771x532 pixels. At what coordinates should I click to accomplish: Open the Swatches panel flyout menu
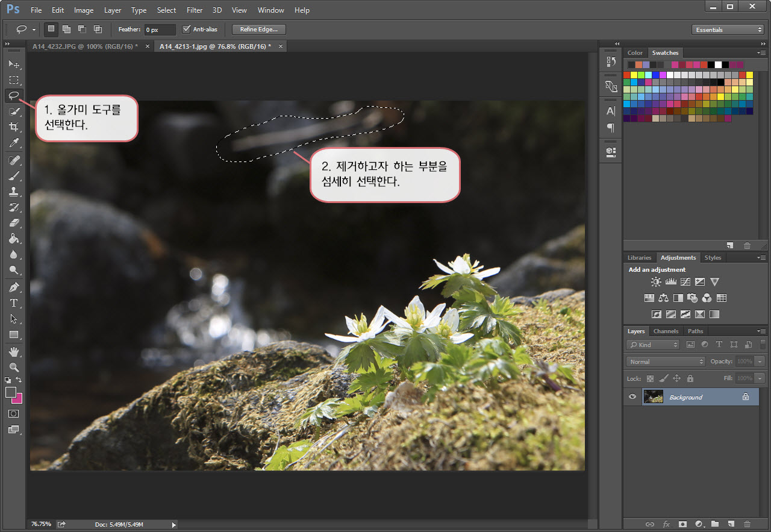[761, 53]
